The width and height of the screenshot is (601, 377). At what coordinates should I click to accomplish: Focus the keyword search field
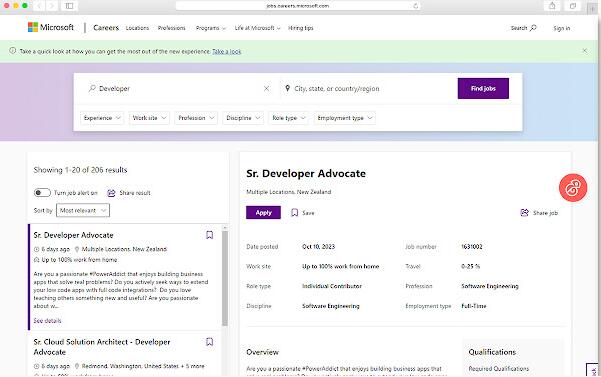(179, 89)
